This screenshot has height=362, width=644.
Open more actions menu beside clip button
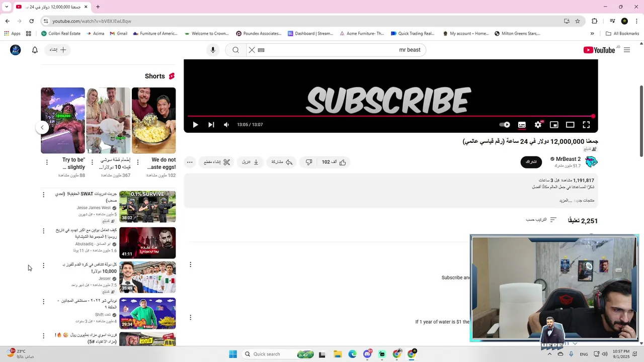pyautogui.click(x=190, y=162)
